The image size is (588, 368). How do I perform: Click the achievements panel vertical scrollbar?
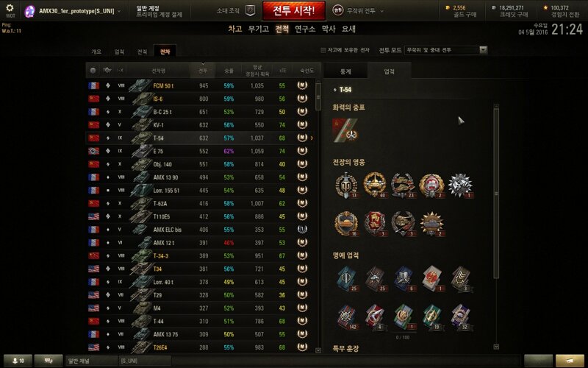[x=497, y=194]
